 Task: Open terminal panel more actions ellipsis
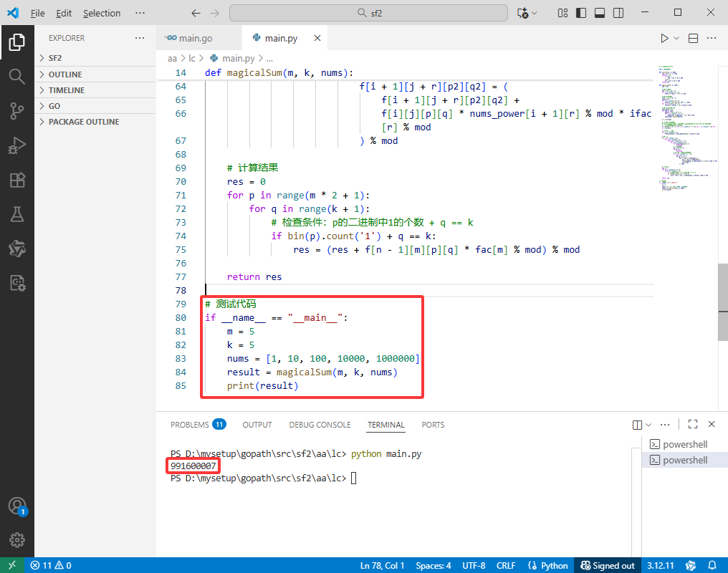(x=665, y=424)
